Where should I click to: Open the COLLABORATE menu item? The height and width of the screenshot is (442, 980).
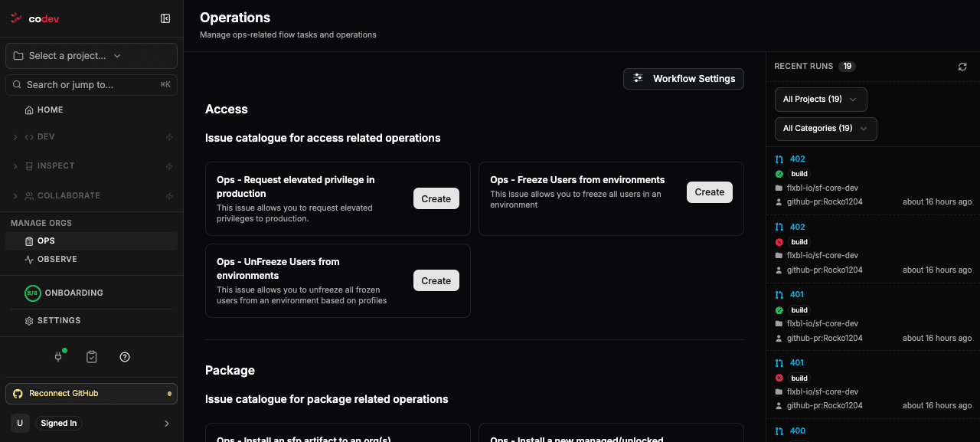click(69, 196)
